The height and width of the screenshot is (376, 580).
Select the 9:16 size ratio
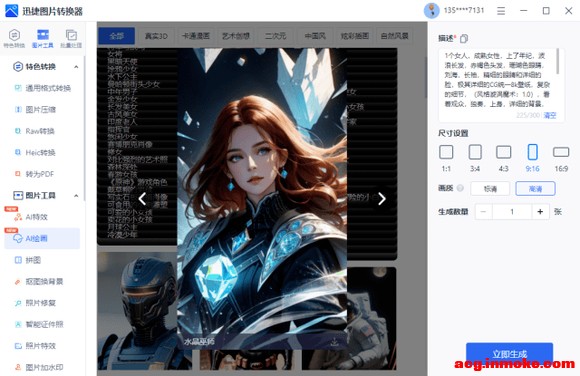pos(532,158)
